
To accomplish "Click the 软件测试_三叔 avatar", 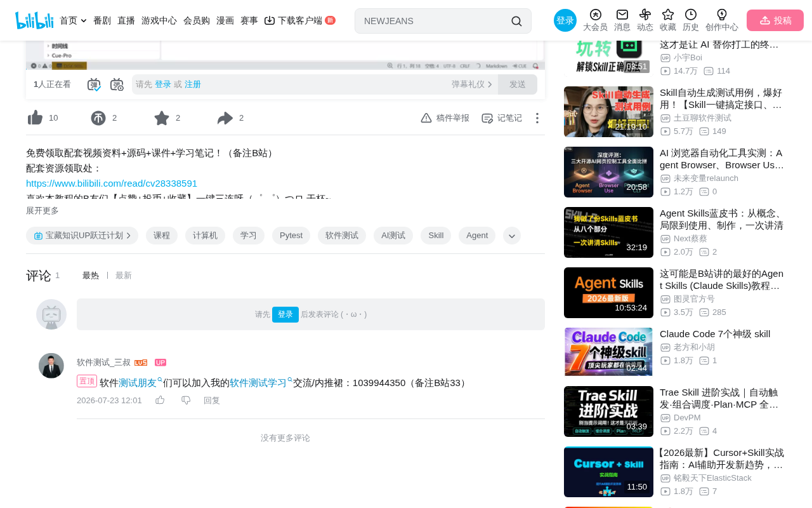I will pos(51,366).
